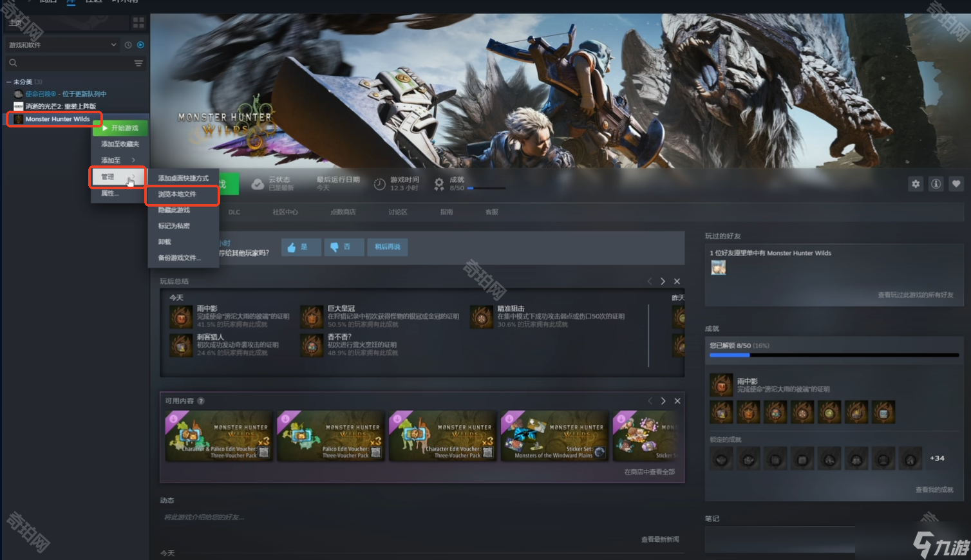The width and height of the screenshot is (971, 560).
Task: Click 在商店中查看全部 link
Action: click(649, 472)
